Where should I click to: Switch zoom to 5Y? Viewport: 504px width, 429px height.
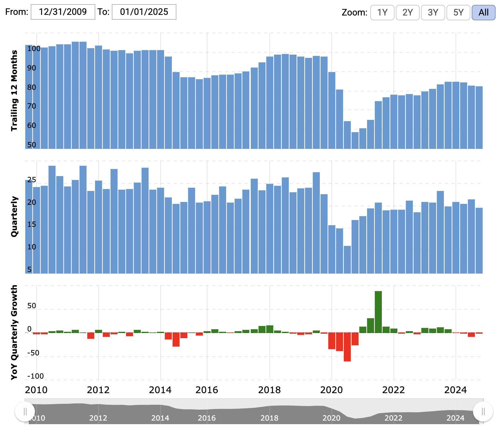[458, 13]
